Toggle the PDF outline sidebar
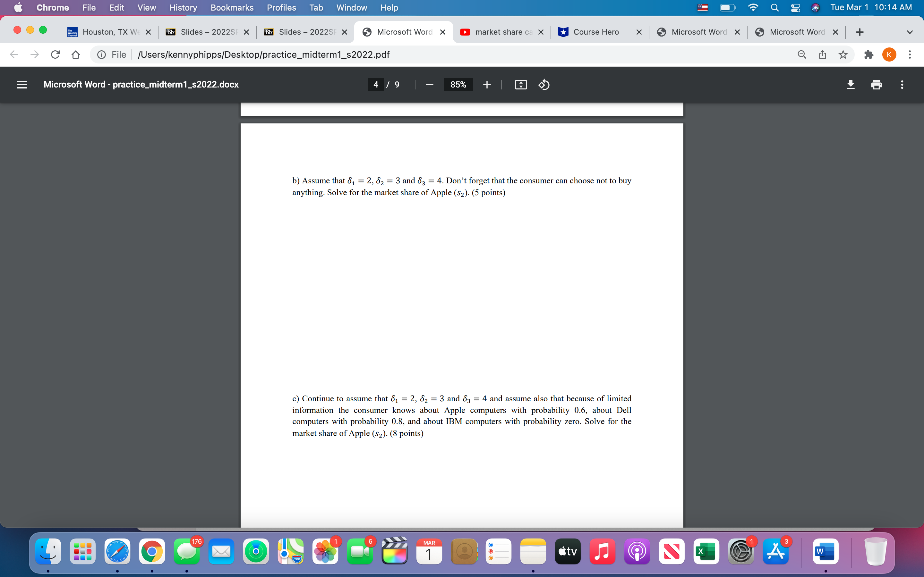924x577 pixels. (22, 84)
